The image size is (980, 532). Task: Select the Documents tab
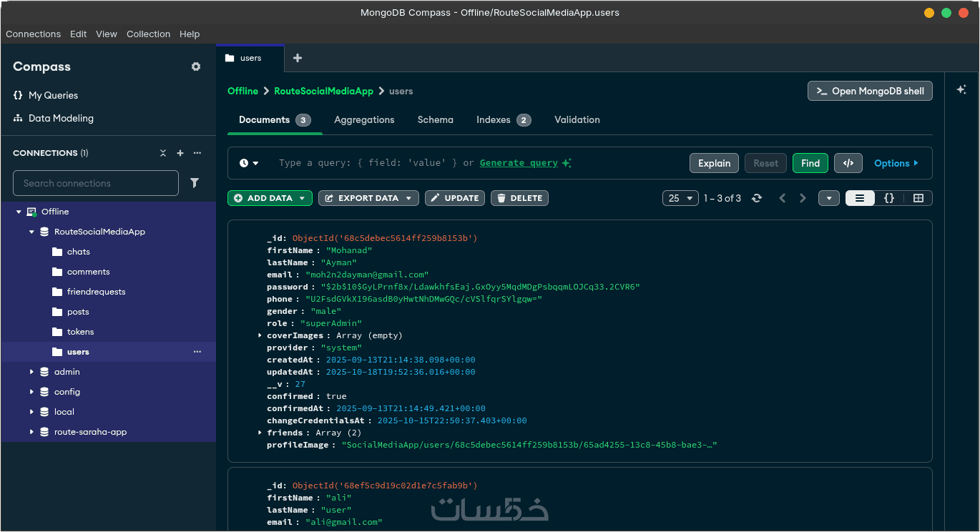[x=275, y=119]
